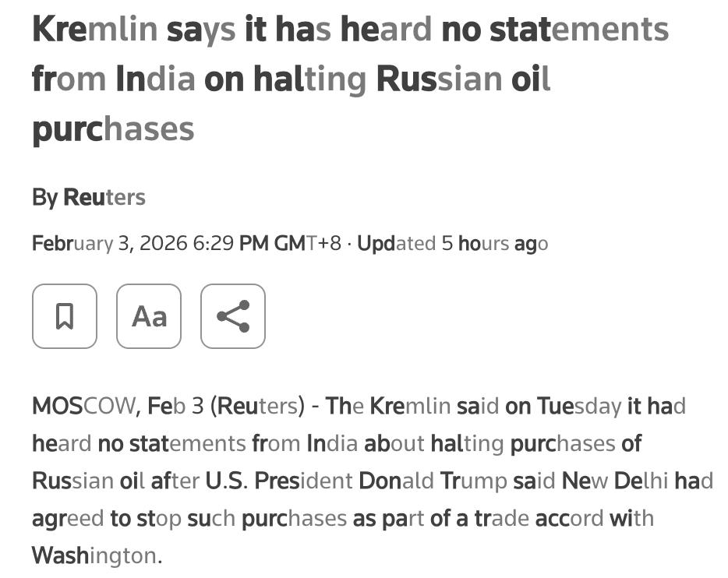
Task: Click 'GMT+8' in the timestamp line
Action: point(308,244)
